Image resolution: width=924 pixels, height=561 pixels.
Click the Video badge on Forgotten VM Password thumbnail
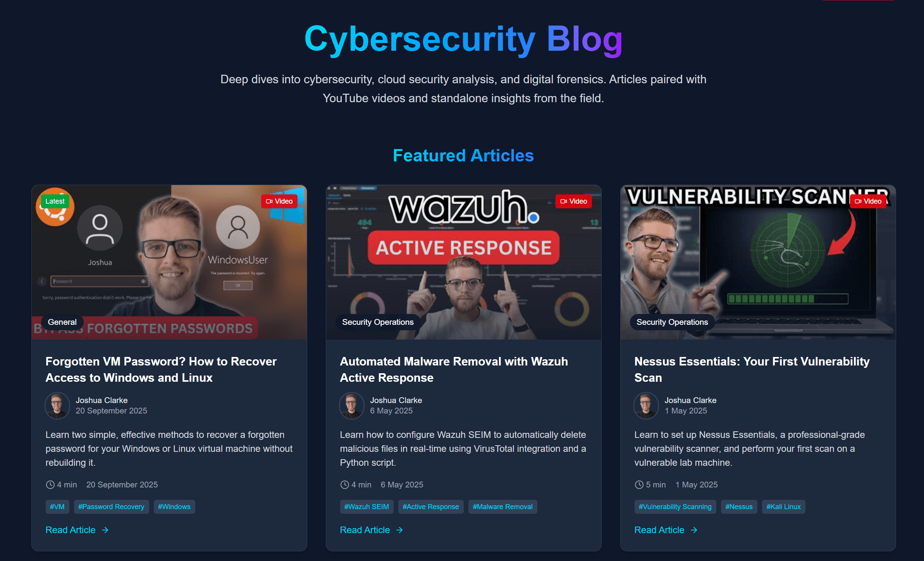[279, 201]
